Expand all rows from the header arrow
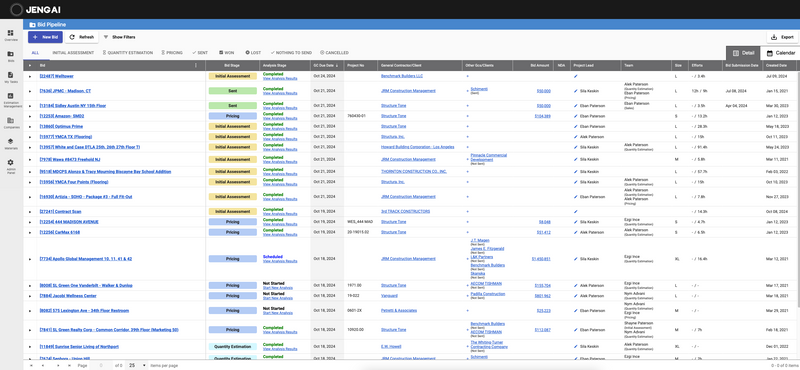The height and width of the screenshot is (370, 800). [30, 65]
